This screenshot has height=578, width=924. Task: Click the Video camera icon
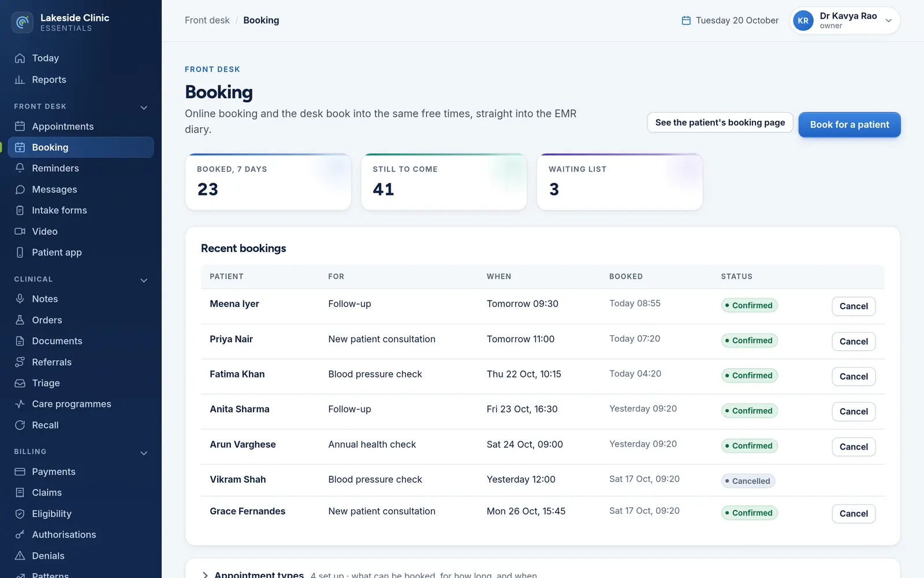coord(20,231)
